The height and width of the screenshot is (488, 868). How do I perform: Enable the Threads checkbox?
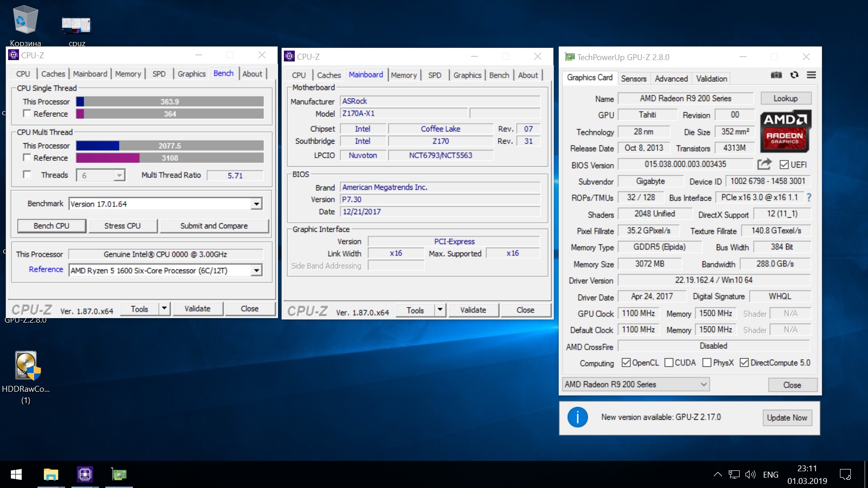point(27,174)
